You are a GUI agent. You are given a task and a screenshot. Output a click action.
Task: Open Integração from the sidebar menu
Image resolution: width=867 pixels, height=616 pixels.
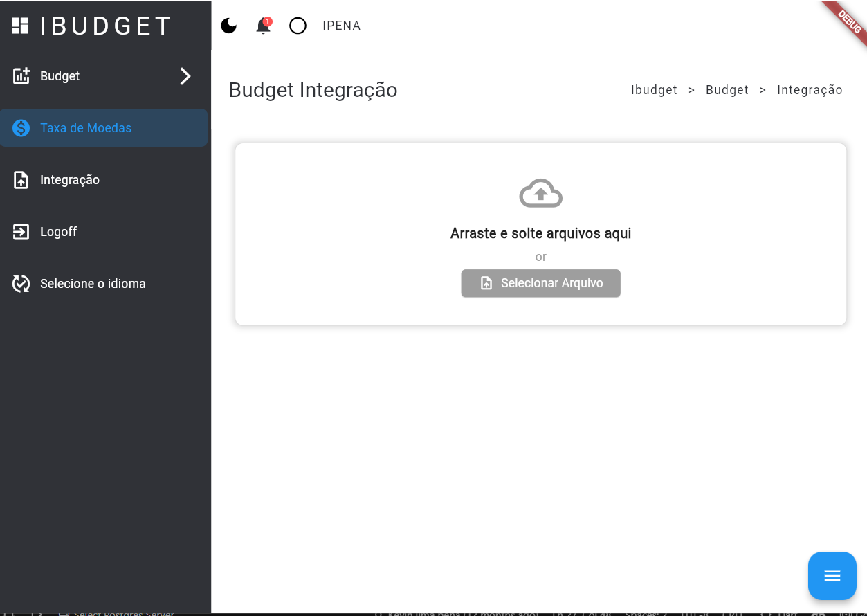coord(70,180)
